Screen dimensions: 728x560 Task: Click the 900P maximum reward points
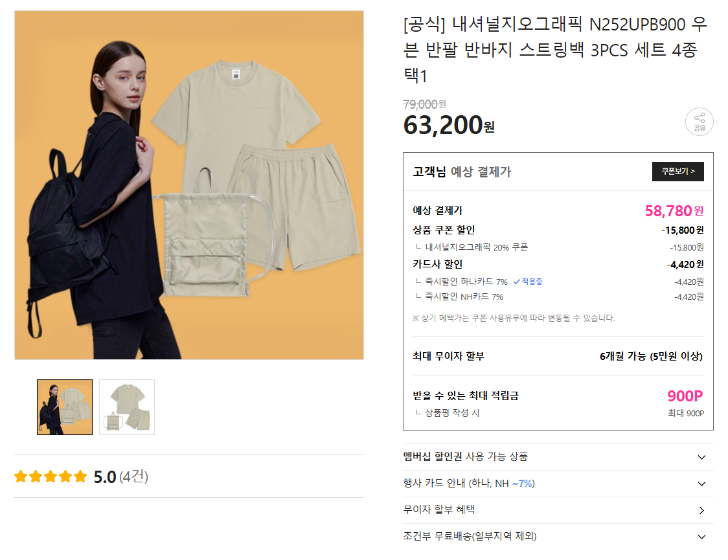[x=685, y=396]
